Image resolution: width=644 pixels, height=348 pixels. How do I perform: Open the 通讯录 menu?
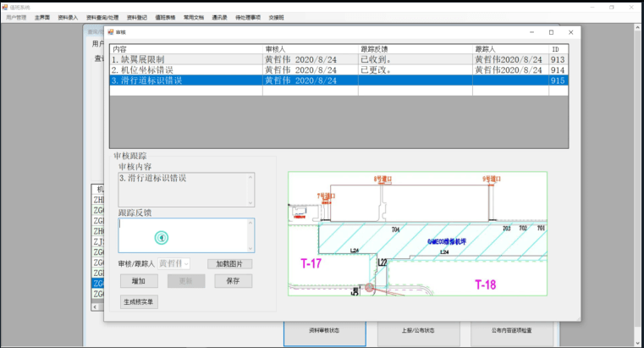click(219, 18)
